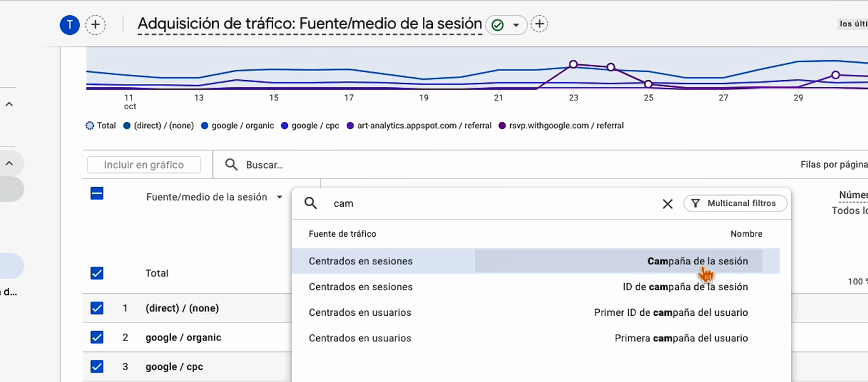Click the green checkmark report status icon
Image resolution: width=868 pixels, height=382 pixels.
pos(498,25)
